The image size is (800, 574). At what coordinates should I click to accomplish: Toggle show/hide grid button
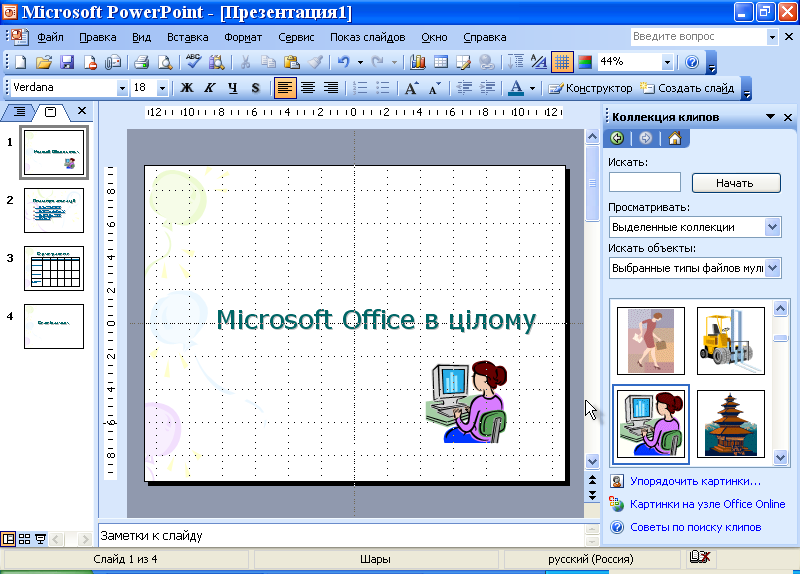click(562, 62)
